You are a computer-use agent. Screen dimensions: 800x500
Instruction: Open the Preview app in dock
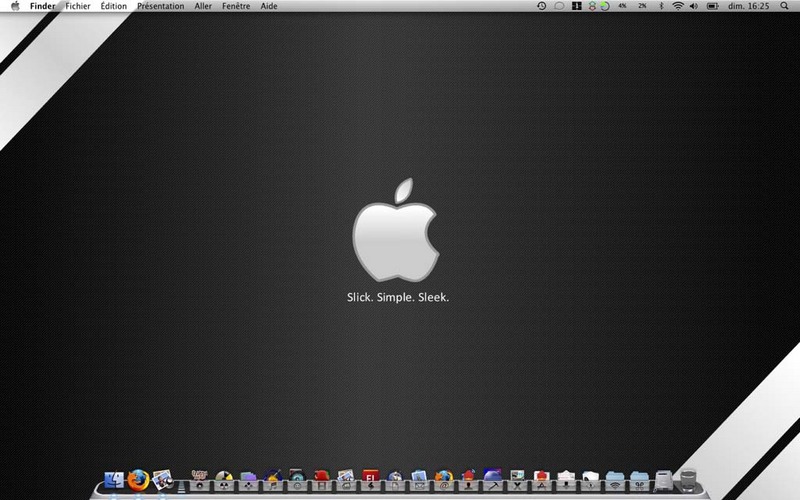point(163,479)
